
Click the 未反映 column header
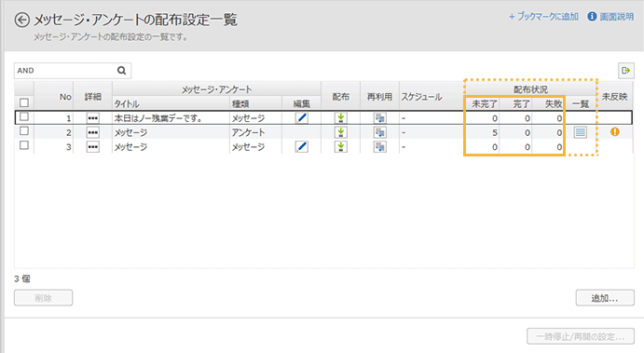click(x=614, y=97)
